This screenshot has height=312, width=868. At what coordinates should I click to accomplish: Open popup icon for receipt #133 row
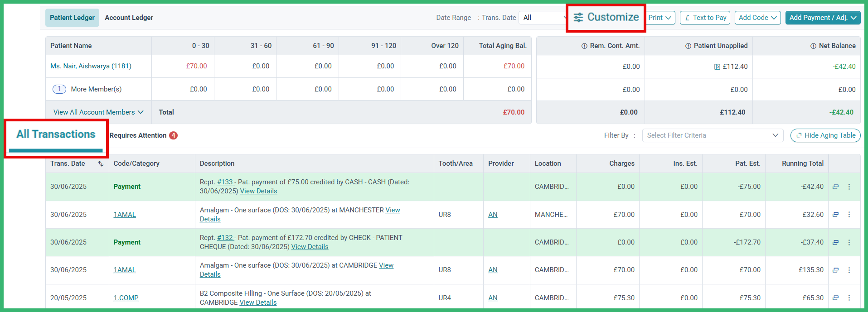(835, 187)
